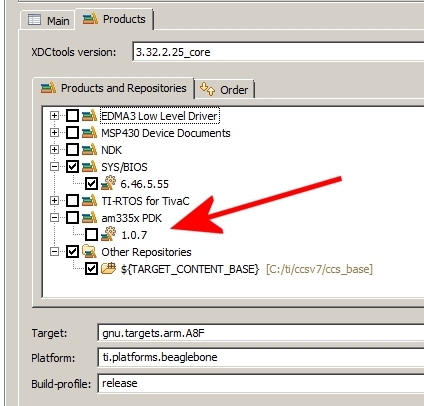Click the C:/ti/ccsv7/ccs_base path text
Viewport: 424px width, 406px height.
coord(319,269)
